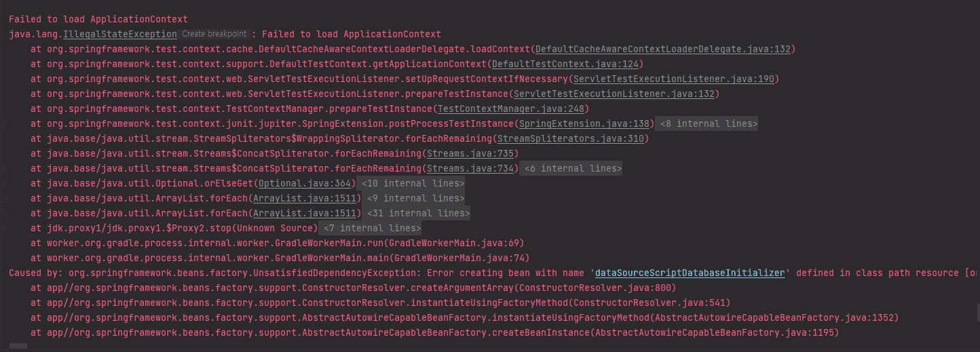This screenshot has width=980, height=352.
Task: Click the gutter fold icon beside Optional.orElseGet line
Action: click(5, 183)
